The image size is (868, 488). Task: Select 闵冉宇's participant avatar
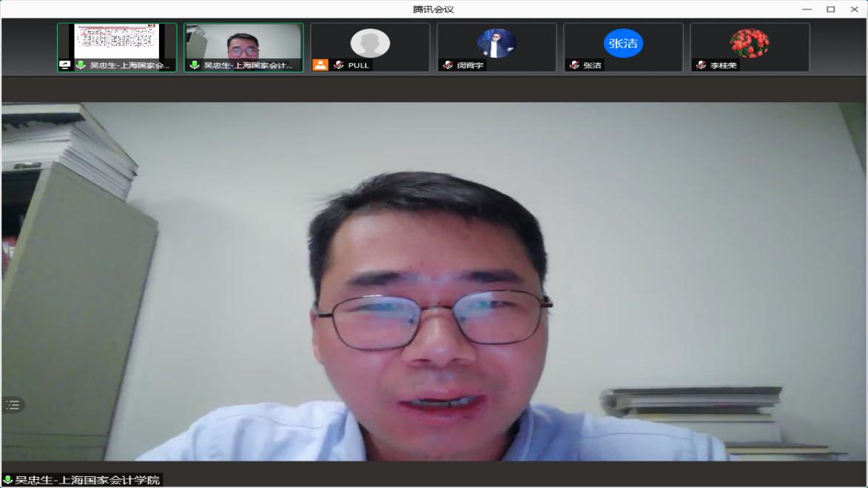[497, 43]
